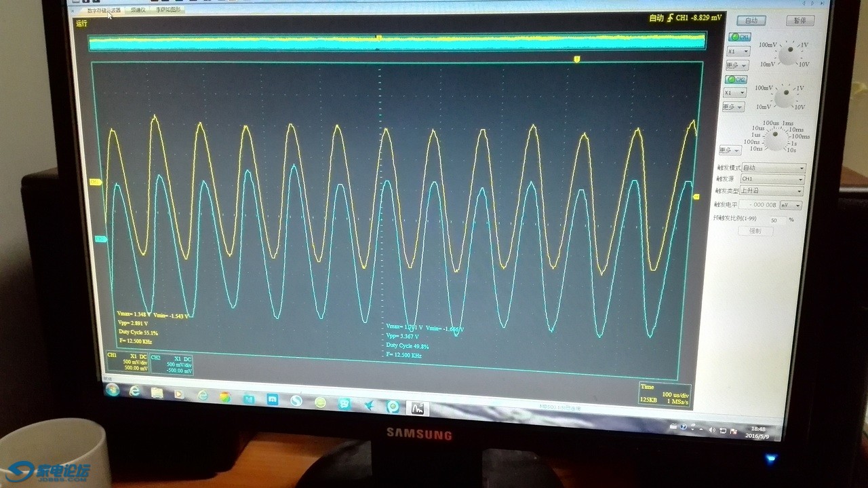Click the yellow CH1 Vpp= 2.891 V reading
Viewport: 868px width, 488px height.
tap(132, 324)
